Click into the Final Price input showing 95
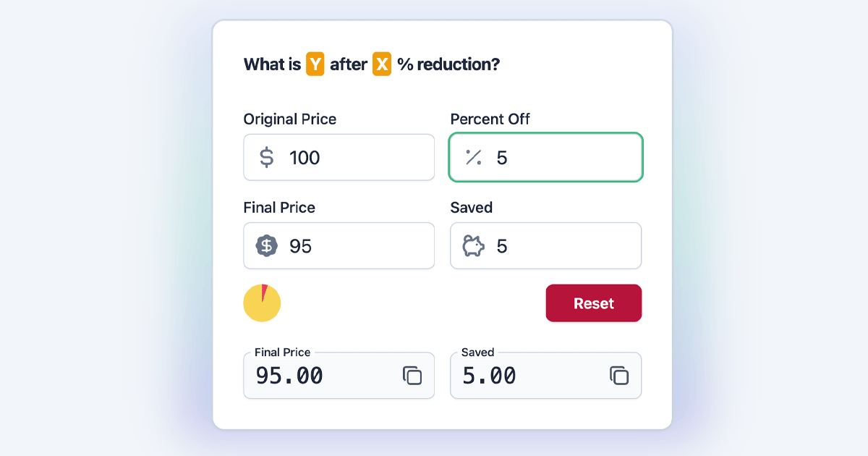The image size is (868, 456). 339,246
